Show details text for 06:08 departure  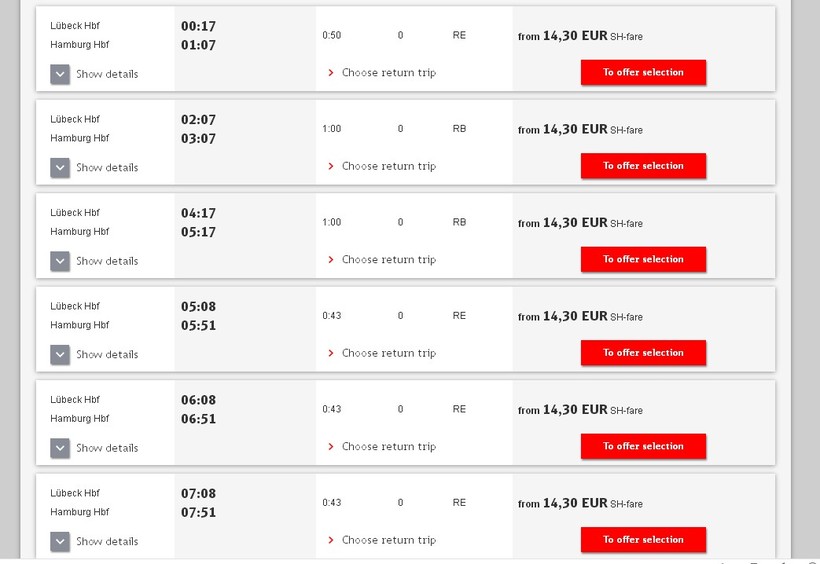107,448
